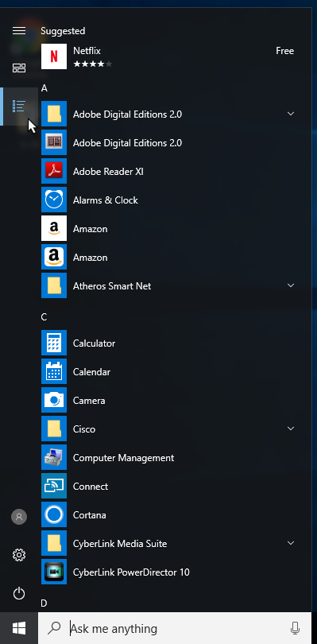The width and height of the screenshot is (317, 644).
Task: Select the Alarms & Clock label
Action: [106, 200]
